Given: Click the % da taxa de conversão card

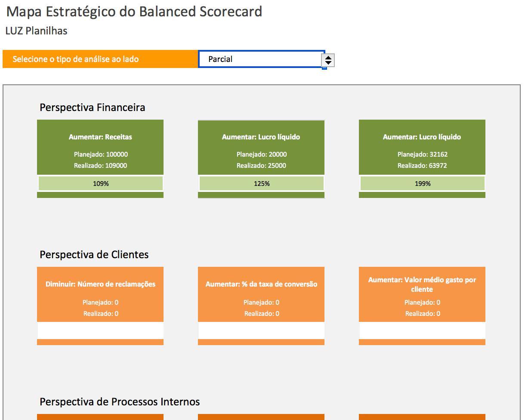Looking at the screenshot, I should 261,294.
